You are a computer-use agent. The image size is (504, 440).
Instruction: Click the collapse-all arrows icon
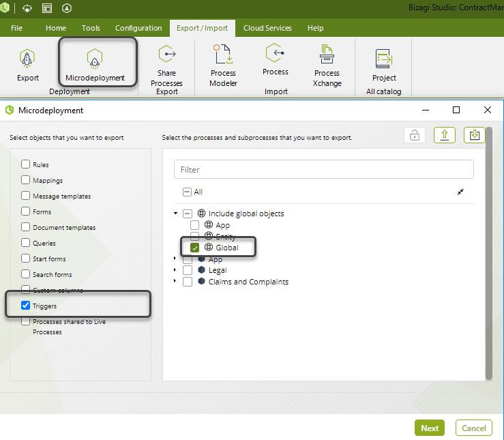[460, 192]
